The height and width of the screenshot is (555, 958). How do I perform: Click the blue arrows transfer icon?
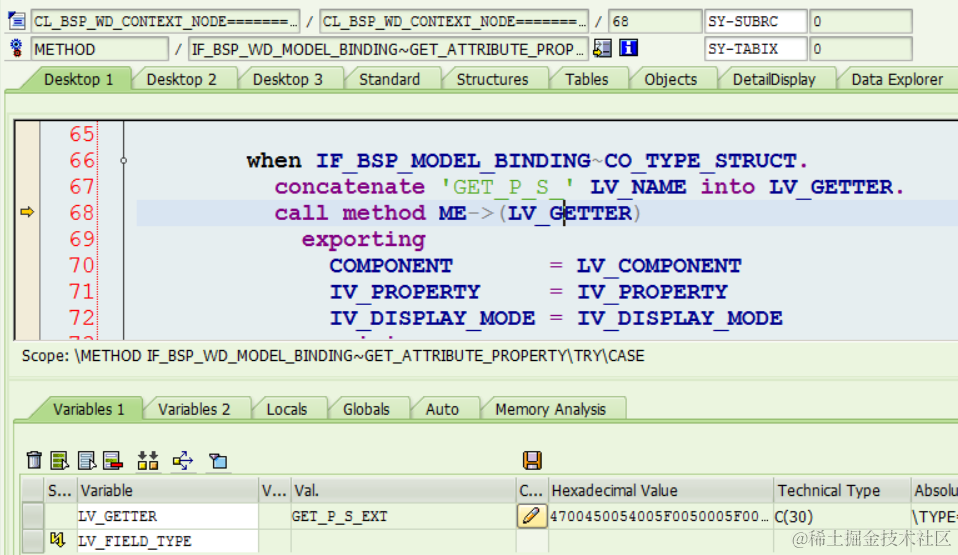click(x=183, y=460)
